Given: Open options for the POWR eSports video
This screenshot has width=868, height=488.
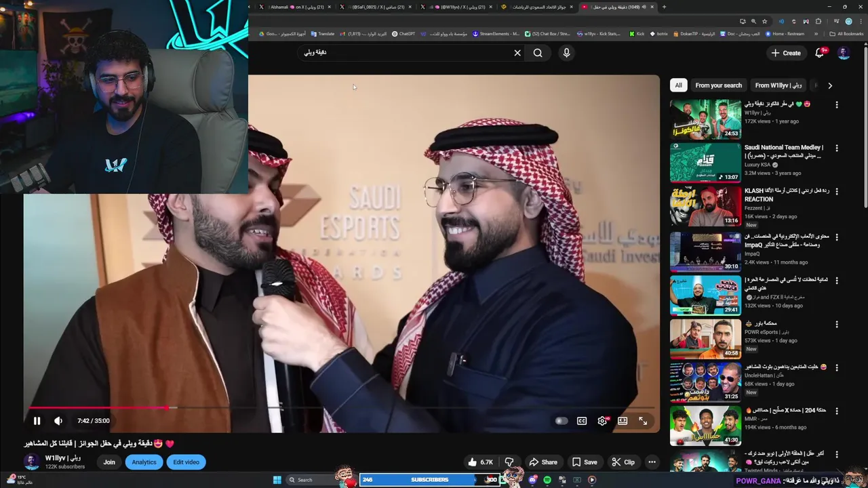Looking at the screenshot, I should [837, 324].
